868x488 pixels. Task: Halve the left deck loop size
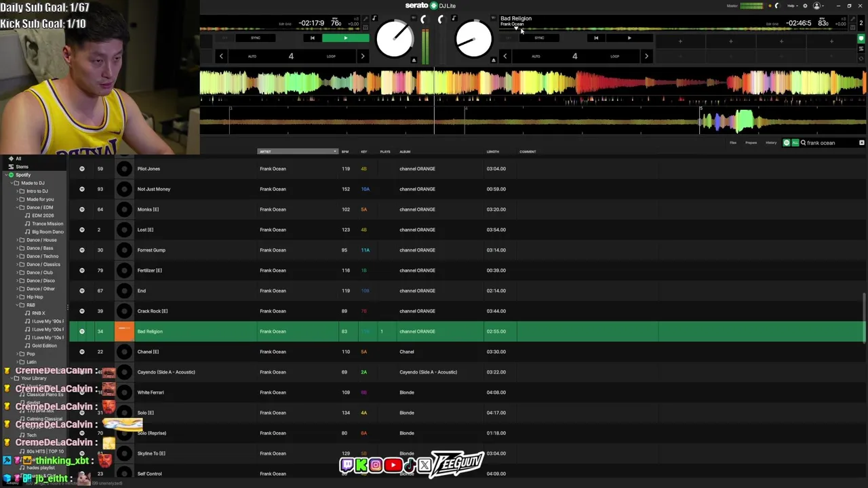[x=221, y=56]
